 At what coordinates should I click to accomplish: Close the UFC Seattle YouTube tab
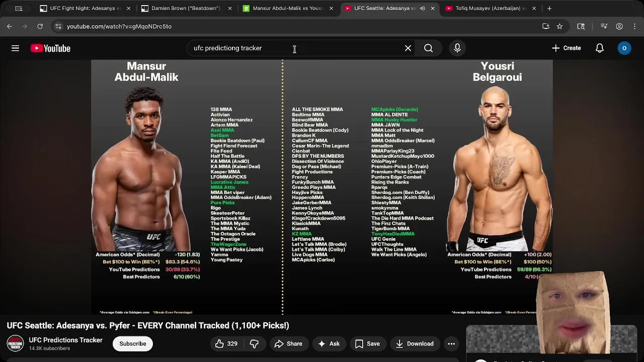coord(432,9)
